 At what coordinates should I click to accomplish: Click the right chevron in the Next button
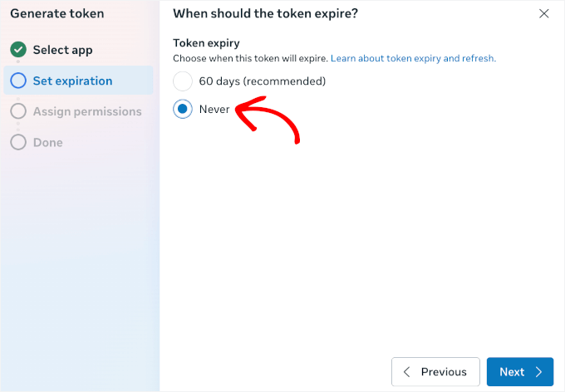pos(538,372)
